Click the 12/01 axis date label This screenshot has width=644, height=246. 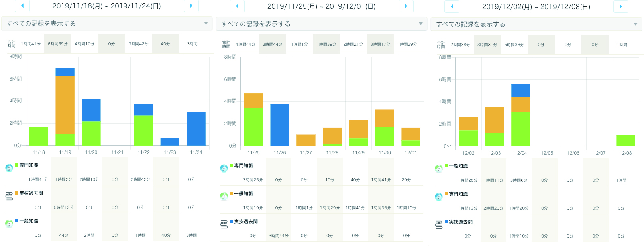(411, 153)
